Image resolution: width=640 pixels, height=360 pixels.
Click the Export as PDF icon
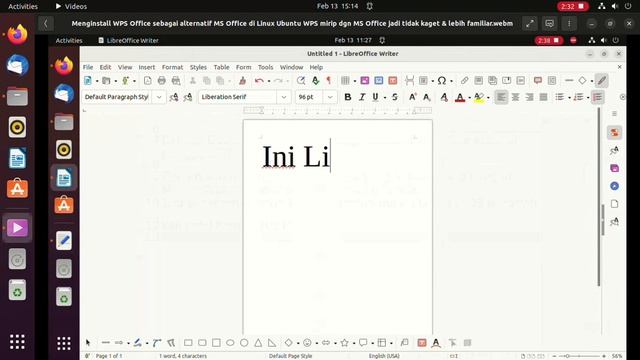[147, 80]
